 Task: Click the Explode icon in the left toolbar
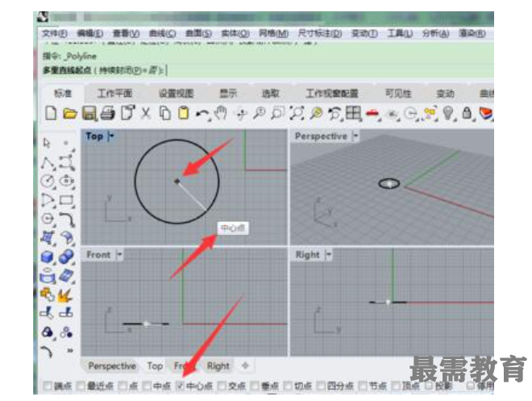coord(65,295)
